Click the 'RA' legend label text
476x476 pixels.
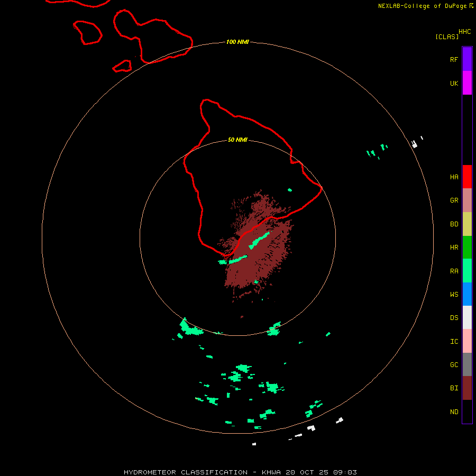coord(454,271)
